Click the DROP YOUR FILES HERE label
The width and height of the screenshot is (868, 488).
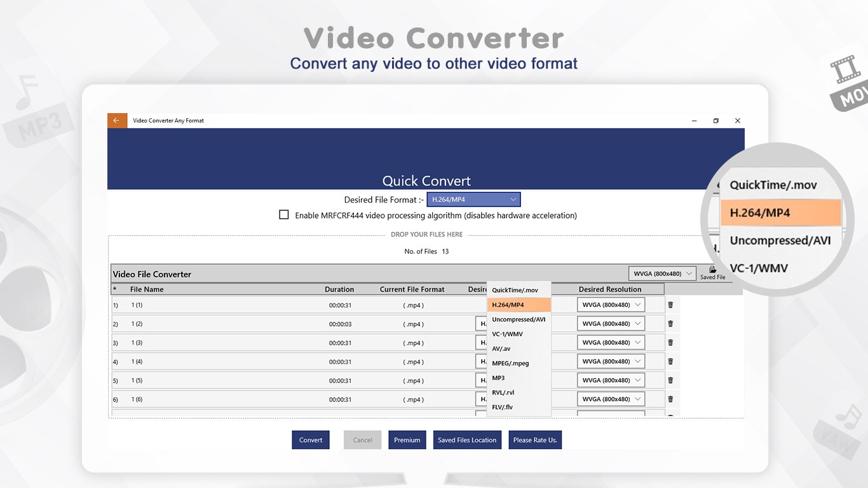[x=426, y=234]
